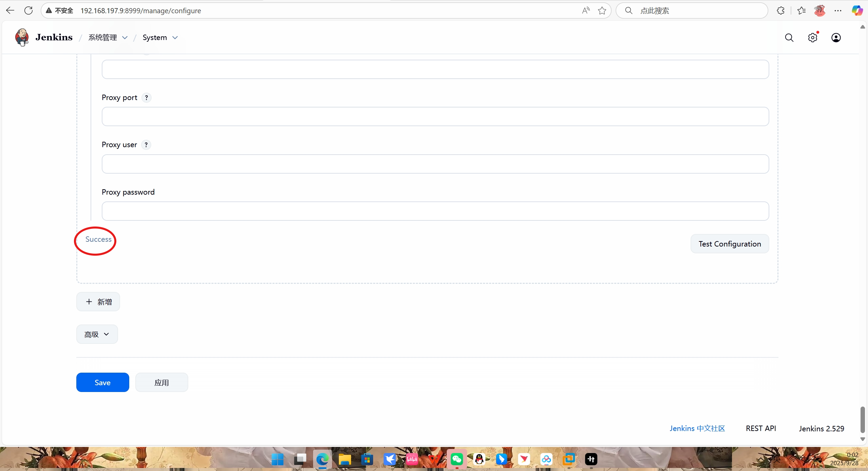Image resolution: width=868 pixels, height=471 pixels.
Task: Click the Jenkins logo icon
Action: click(22, 37)
